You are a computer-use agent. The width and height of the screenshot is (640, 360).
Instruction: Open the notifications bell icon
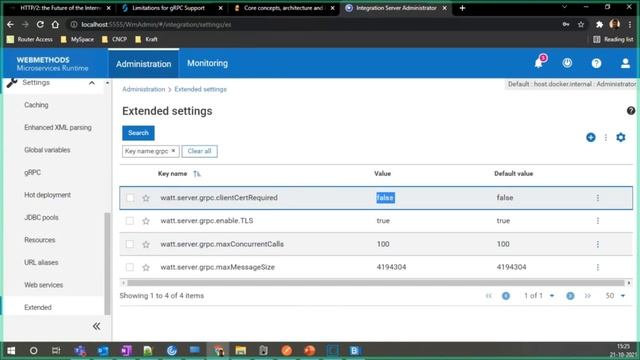tap(539, 63)
